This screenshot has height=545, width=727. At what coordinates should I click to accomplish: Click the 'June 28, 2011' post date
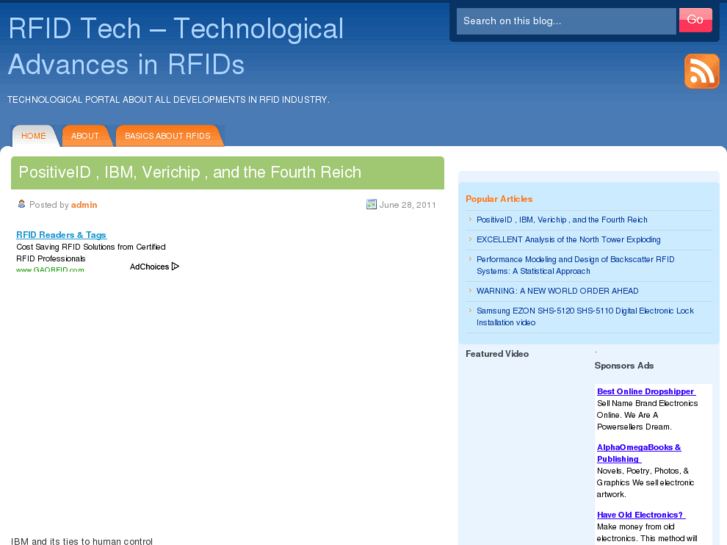[408, 205]
